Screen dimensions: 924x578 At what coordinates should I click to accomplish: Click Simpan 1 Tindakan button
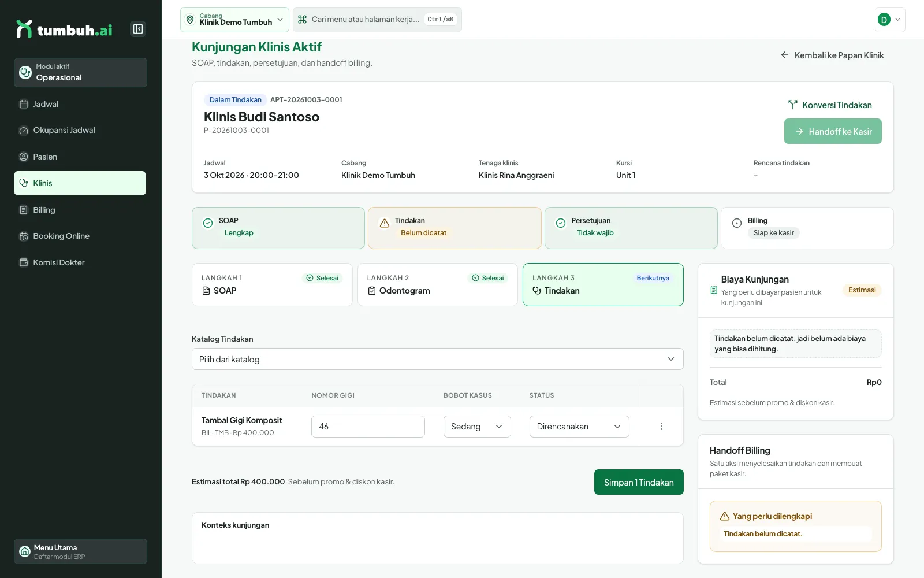(639, 482)
